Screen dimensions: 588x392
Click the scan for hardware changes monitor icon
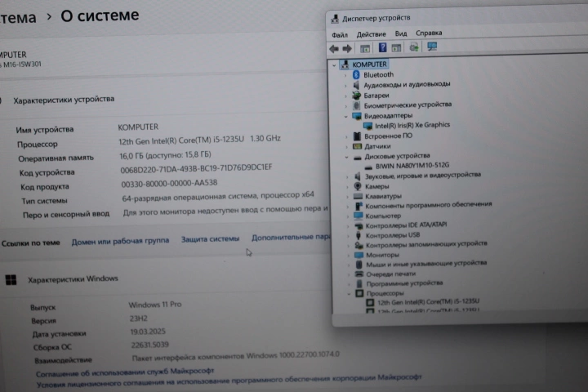click(x=432, y=47)
